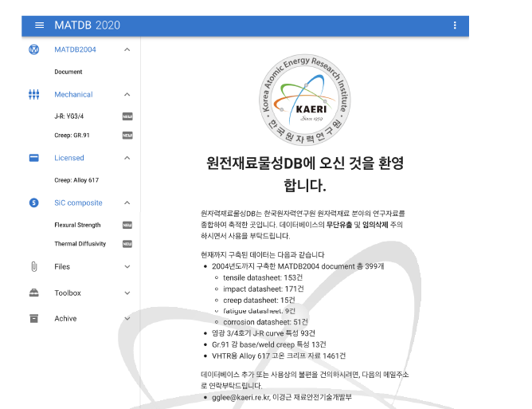The image size is (532, 409).
Task: Click the '원전재료물성DB에 오신 것을 환영합니다.' heading
Action: pyautogui.click(x=305, y=174)
